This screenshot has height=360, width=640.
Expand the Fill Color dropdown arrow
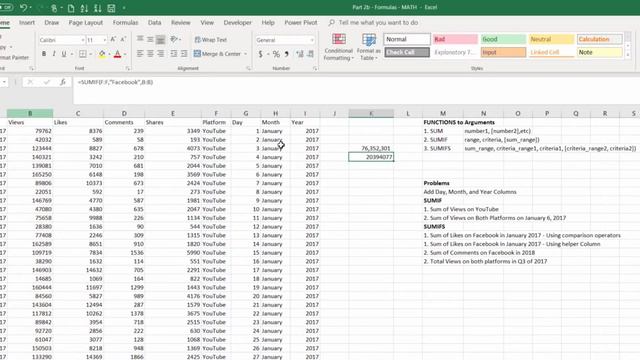click(109, 53)
